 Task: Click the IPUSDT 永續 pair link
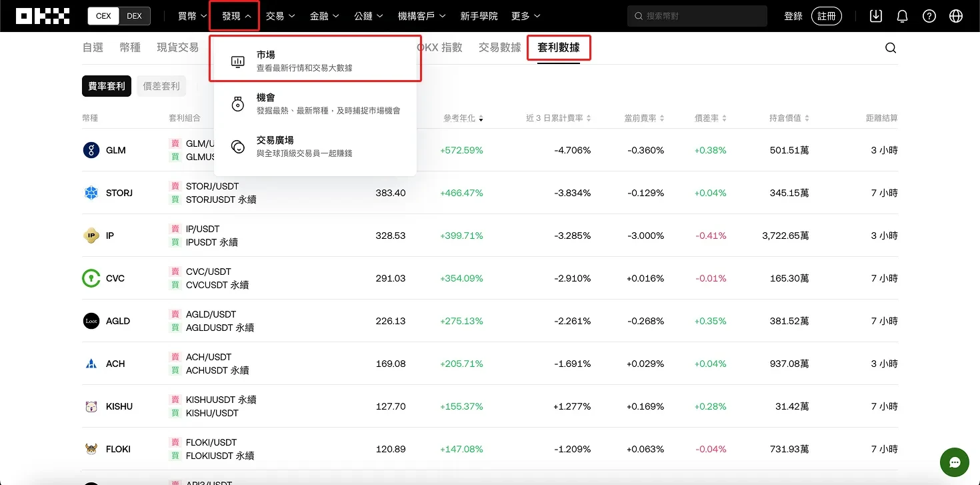[x=211, y=242]
